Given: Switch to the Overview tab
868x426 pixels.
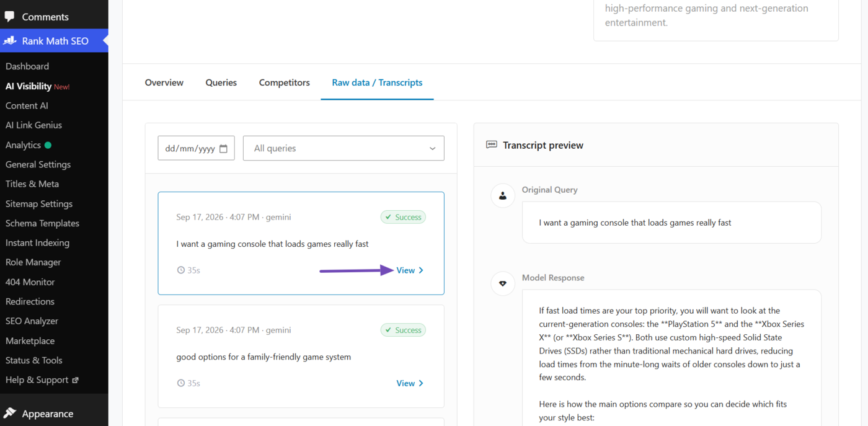Looking at the screenshot, I should coord(164,82).
